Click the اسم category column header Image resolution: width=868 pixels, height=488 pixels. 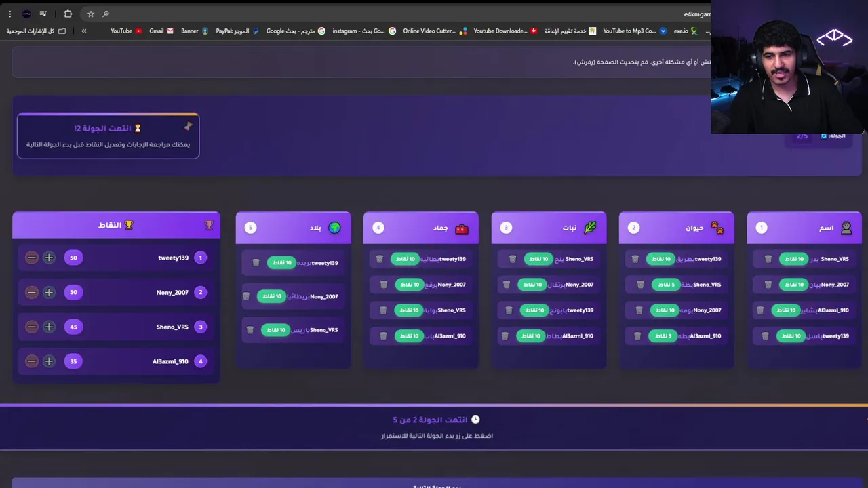pyautogui.click(x=804, y=228)
